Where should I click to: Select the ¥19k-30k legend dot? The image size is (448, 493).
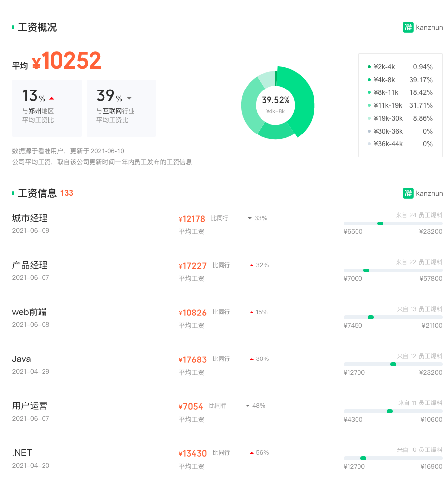[369, 118]
